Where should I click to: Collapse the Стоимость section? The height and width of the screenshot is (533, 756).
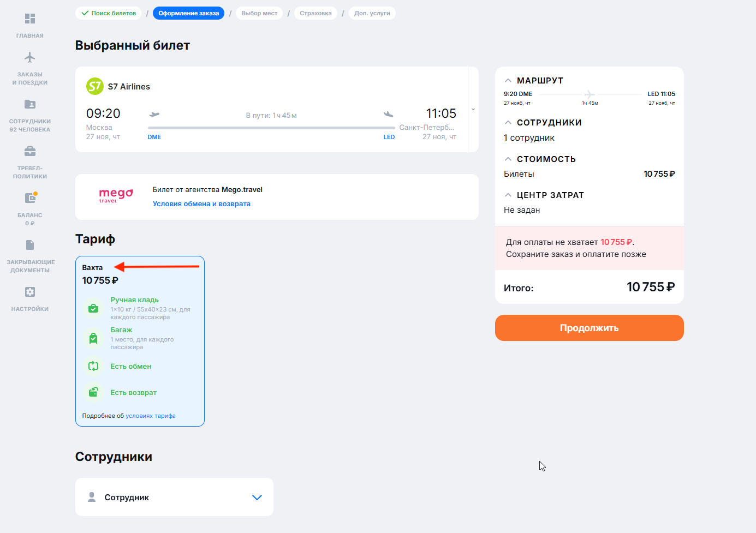508,159
